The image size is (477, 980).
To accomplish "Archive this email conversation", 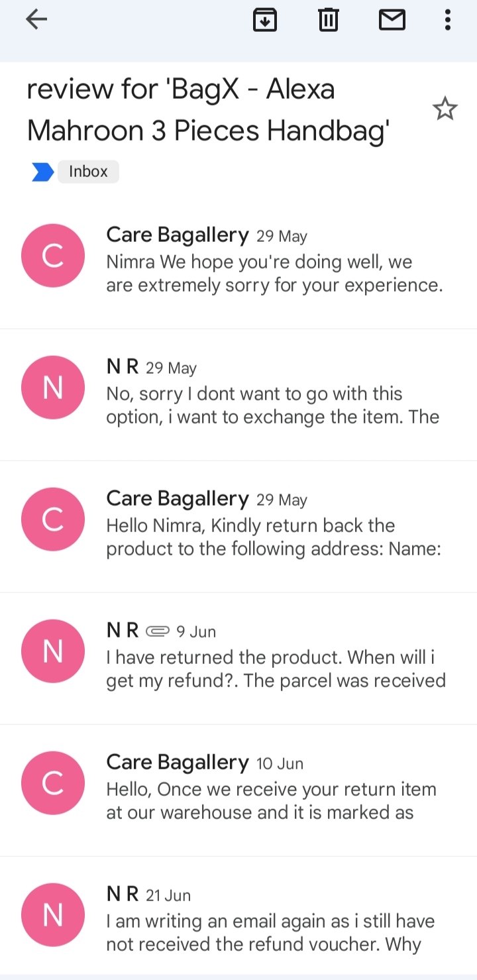I will pos(265,20).
